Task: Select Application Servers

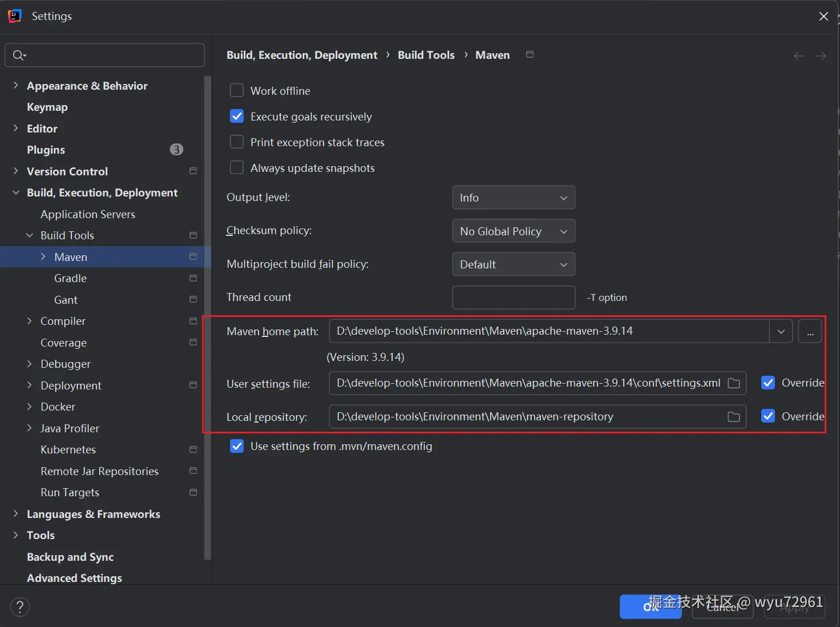Action: click(88, 214)
